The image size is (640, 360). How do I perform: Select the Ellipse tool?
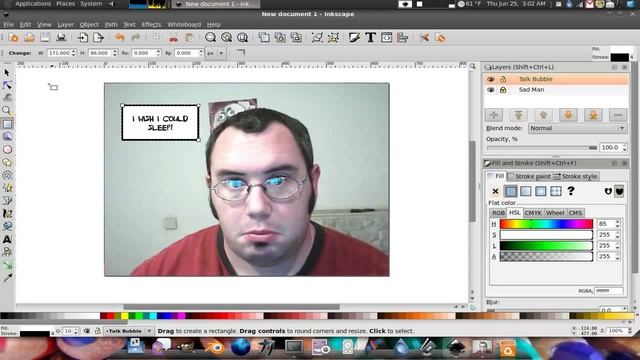pos(7,149)
